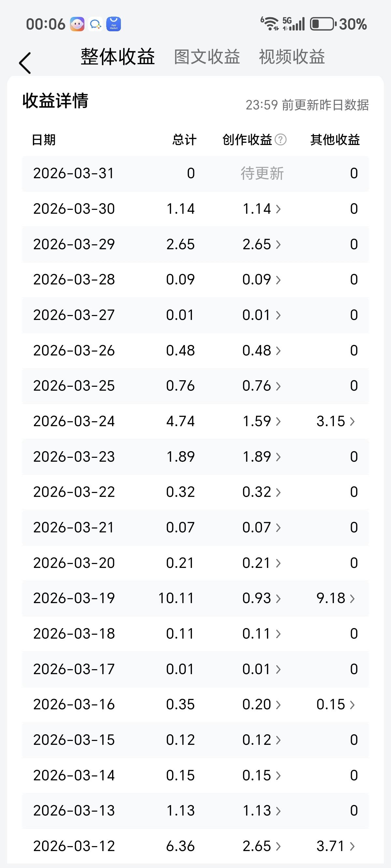The image size is (391, 868).
Task: Tap the App Market notification icon
Action: click(114, 24)
